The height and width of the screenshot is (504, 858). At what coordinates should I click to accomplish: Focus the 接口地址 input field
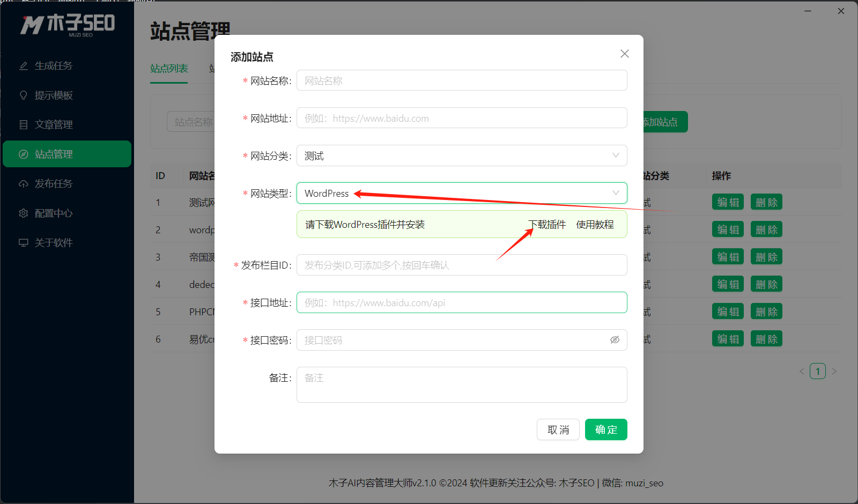[x=462, y=302]
